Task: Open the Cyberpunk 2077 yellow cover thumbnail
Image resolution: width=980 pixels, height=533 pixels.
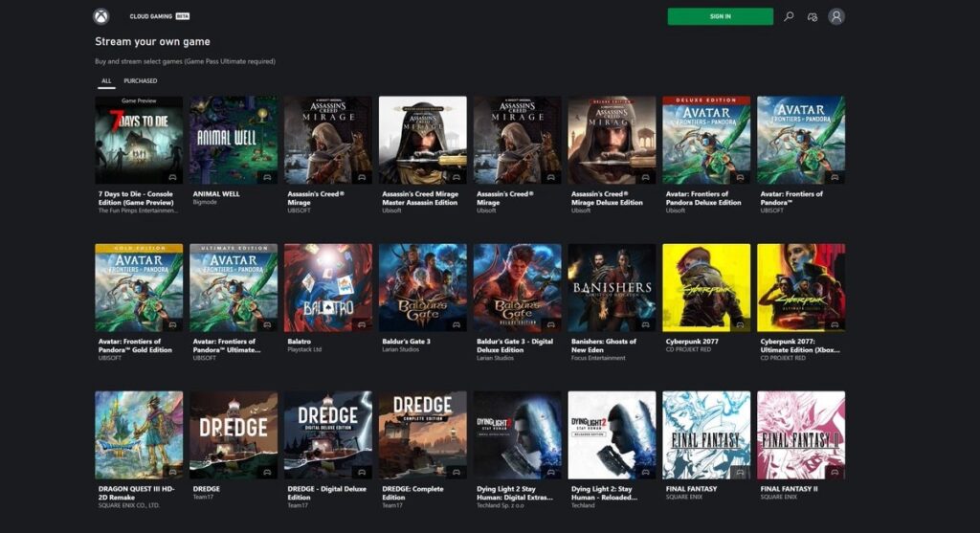Action: [706, 287]
